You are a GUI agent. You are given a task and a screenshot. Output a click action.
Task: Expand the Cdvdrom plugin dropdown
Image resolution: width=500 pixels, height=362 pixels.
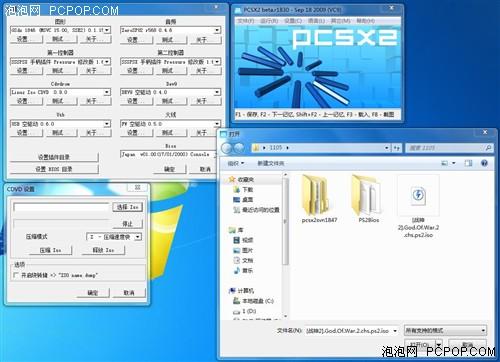coord(107,92)
